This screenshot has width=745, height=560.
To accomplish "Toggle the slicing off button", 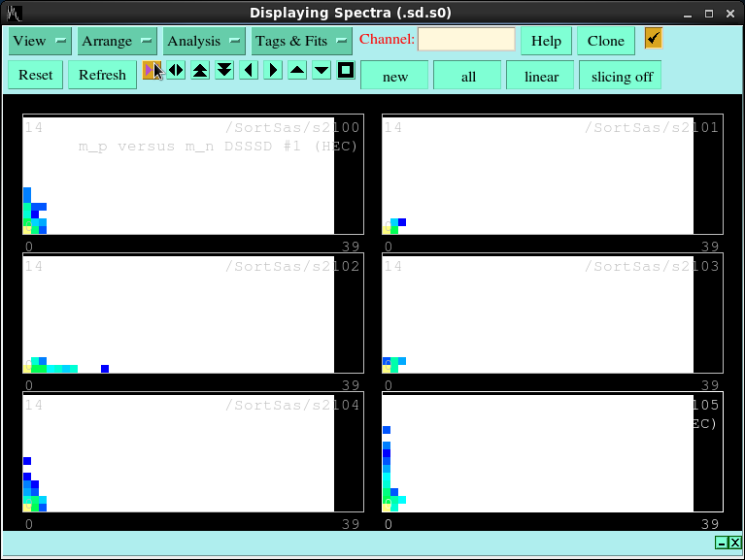I will point(622,75).
